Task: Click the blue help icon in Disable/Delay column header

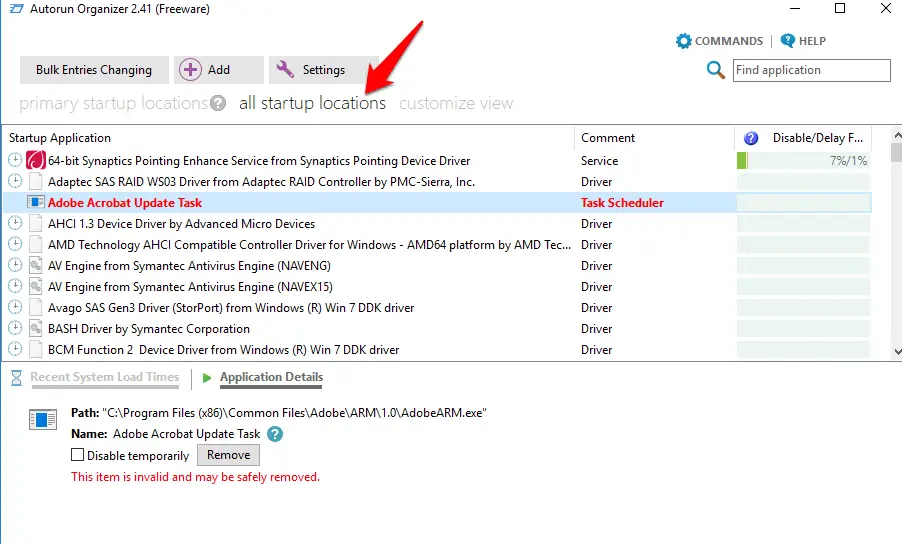Action: 751,138
